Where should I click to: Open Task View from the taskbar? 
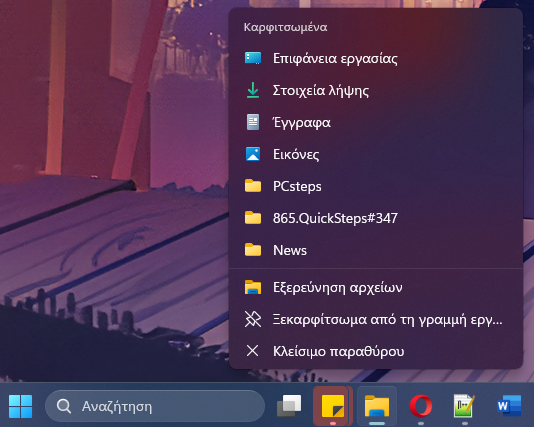pos(289,406)
